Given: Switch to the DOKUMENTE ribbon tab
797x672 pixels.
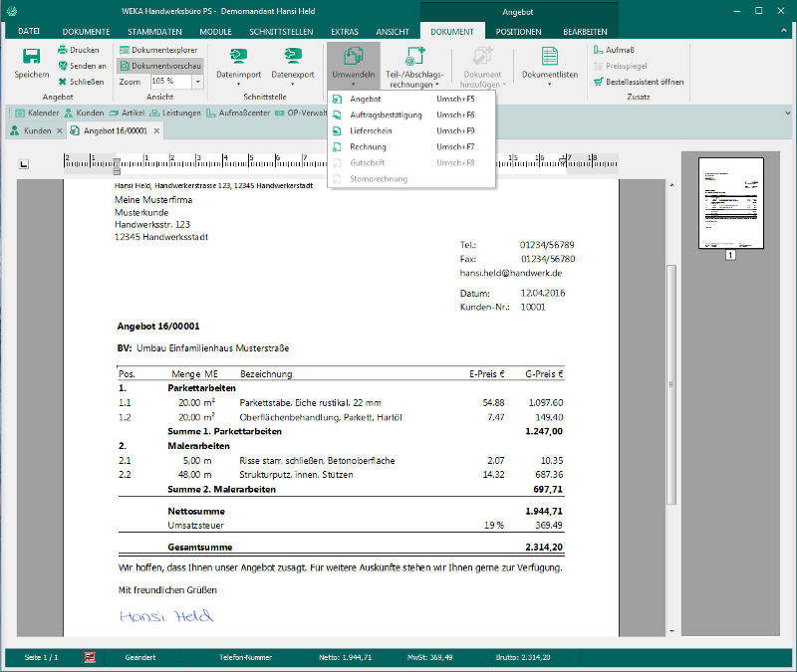Looking at the screenshot, I should point(86,32).
